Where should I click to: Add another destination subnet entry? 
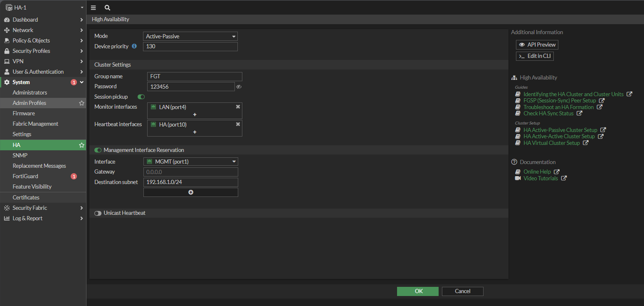(x=190, y=192)
